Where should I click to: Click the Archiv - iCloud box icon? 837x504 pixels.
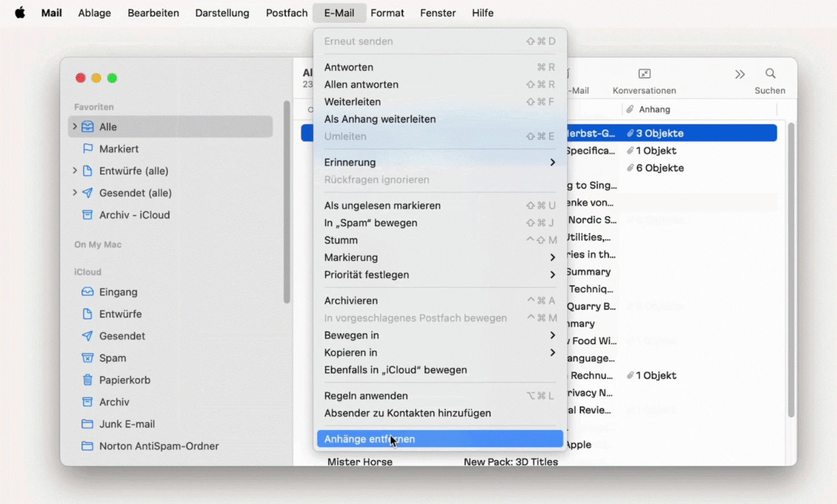[87, 215]
